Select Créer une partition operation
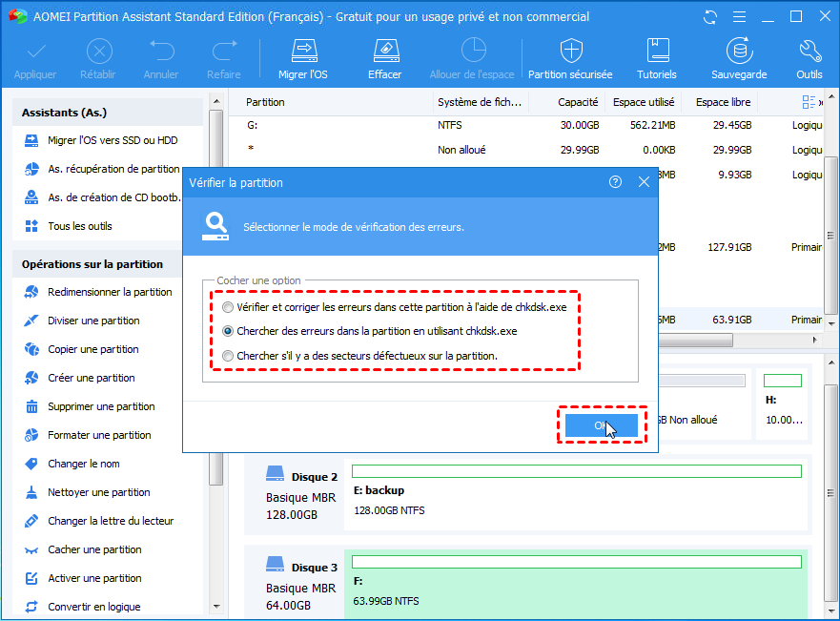This screenshot has height=621, width=840. pyautogui.click(x=80, y=379)
